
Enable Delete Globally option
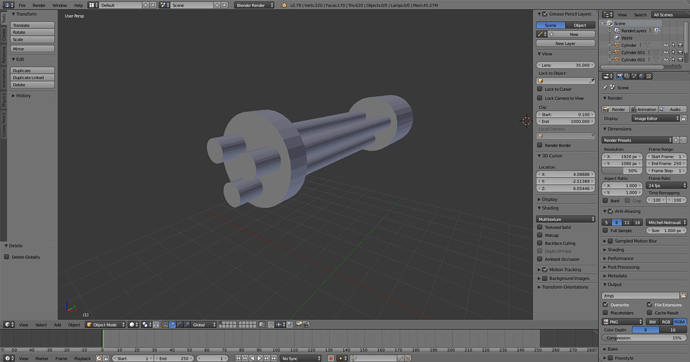pos(7,257)
